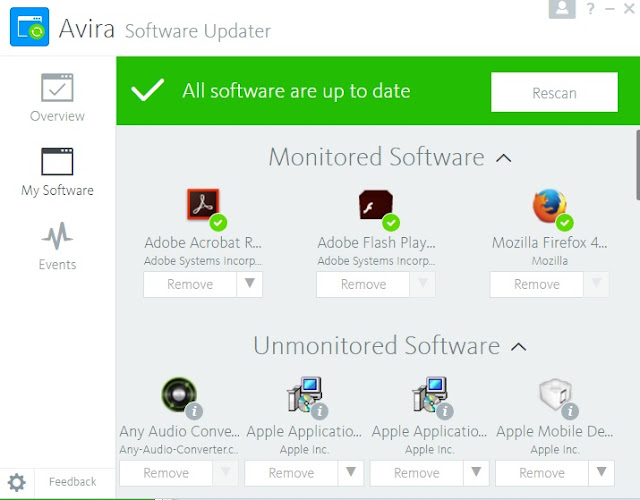
Task: Open the user account profile icon
Action: tap(562, 9)
